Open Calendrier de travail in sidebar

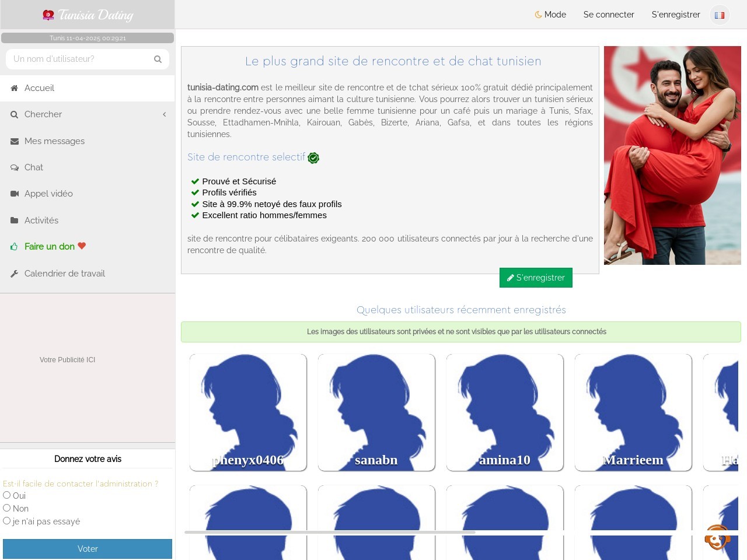pyautogui.click(x=88, y=274)
